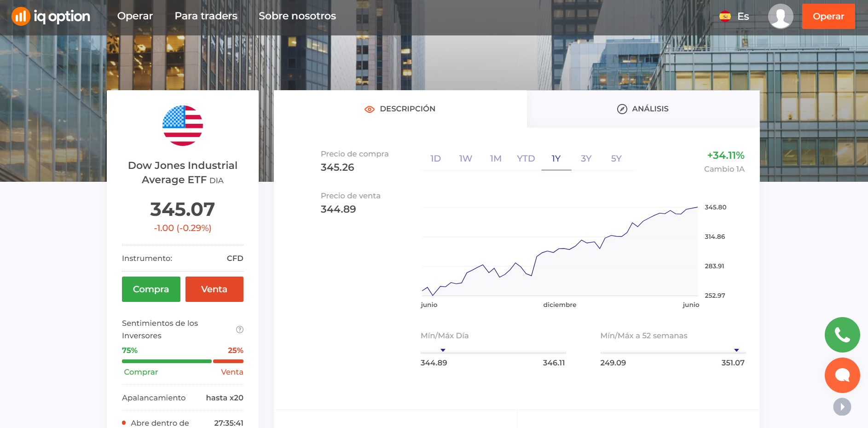Click the 314.86 chart axis value
This screenshot has height=428, width=868.
coord(715,237)
